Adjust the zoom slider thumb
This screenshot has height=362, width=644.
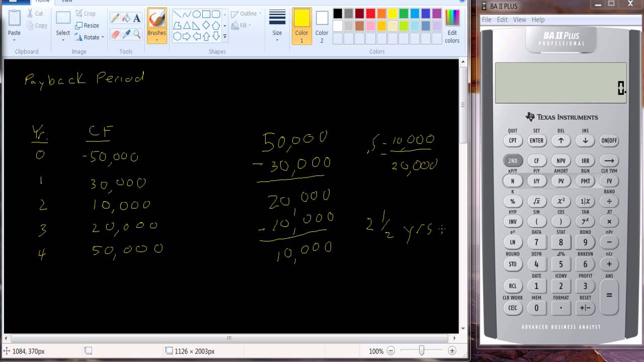[x=422, y=350]
